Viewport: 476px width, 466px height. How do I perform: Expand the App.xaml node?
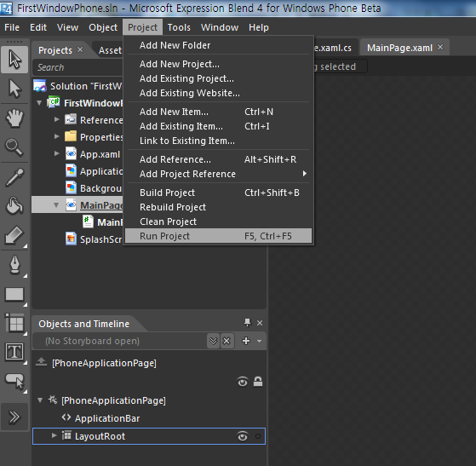pos(57,153)
